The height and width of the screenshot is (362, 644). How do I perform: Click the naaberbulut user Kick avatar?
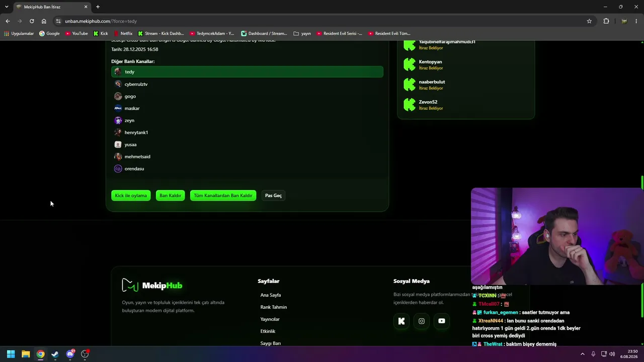coord(410,84)
